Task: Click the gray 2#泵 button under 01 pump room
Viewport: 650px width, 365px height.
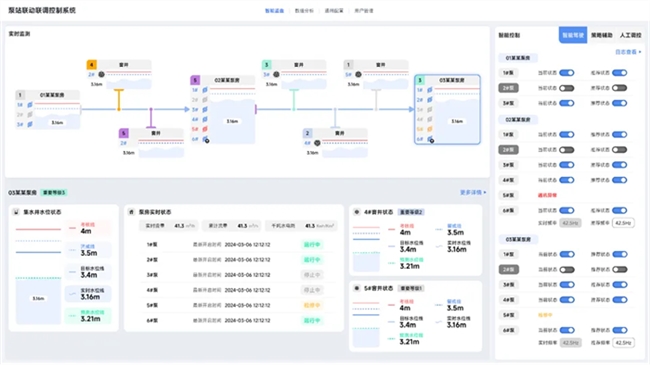Action: click(508, 88)
